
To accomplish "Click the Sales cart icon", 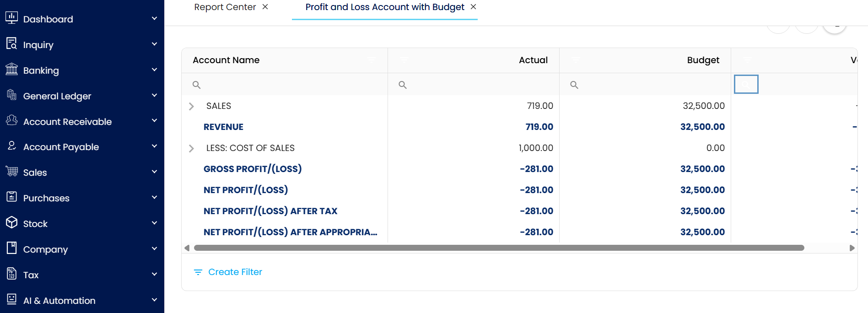I will coord(11,172).
